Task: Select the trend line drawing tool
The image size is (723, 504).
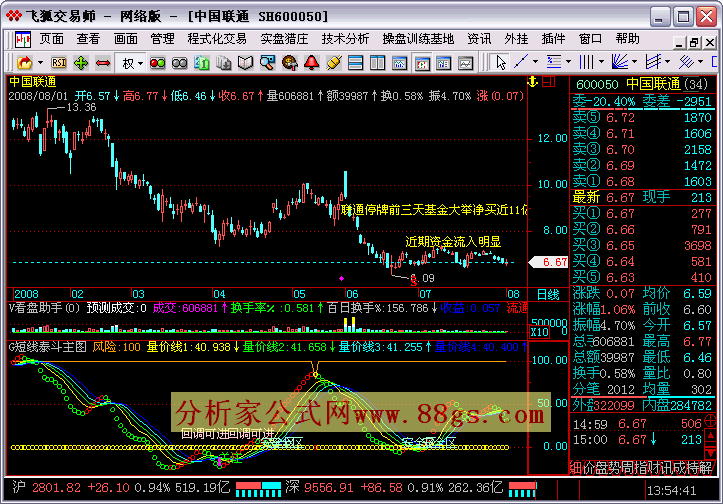Action: [521, 62]
